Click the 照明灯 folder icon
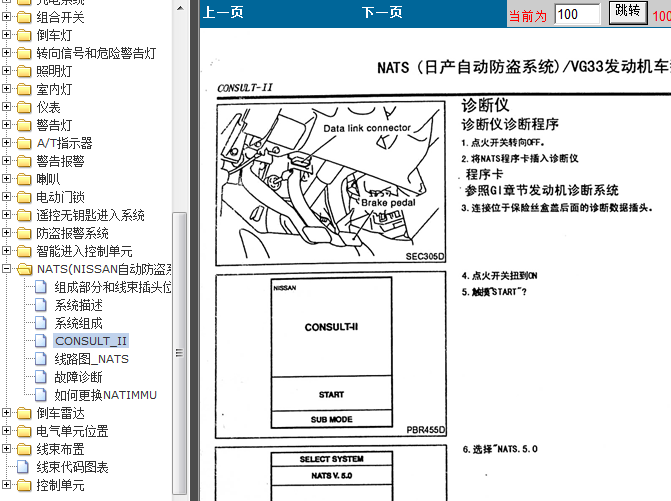Image resolution: width=671 pixels, height=501 pixels. [24, 71]
